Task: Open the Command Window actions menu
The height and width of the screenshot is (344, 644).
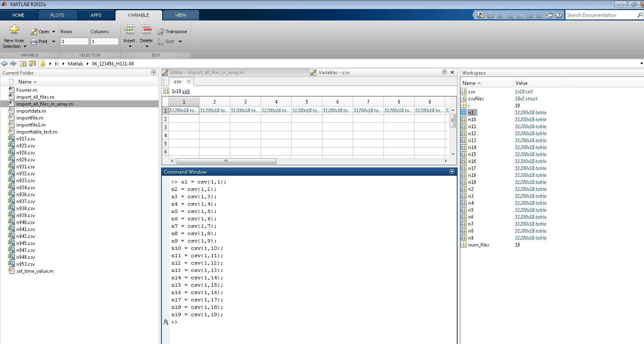Action: pyautogui.click(x=452, y=172)
